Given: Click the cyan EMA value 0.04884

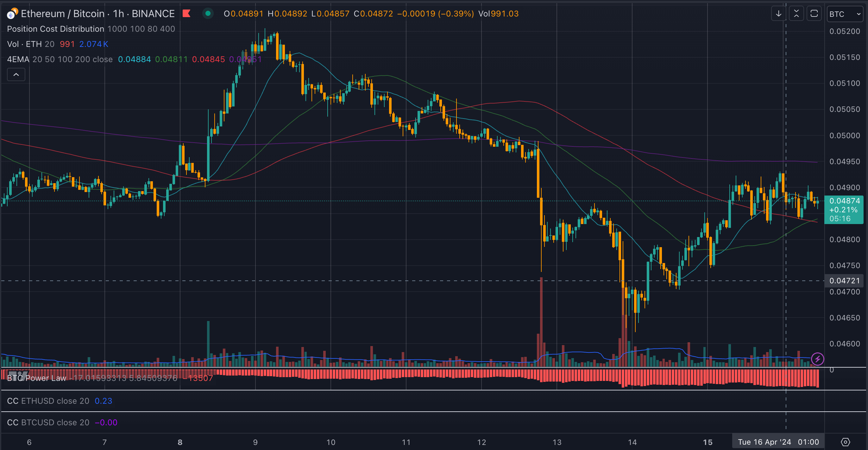Looking at the screenshot, I should pos(135,59).
